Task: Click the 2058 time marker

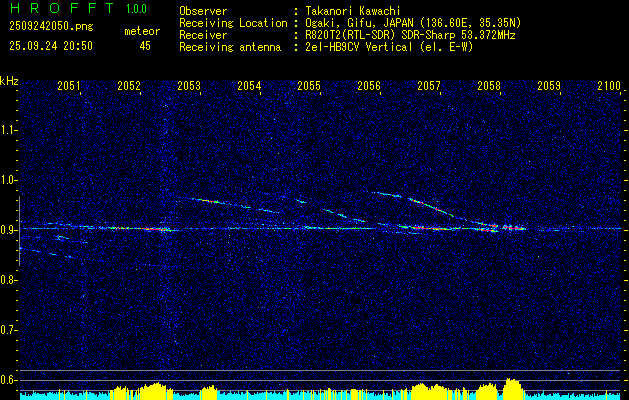Action: pos(489,86)
